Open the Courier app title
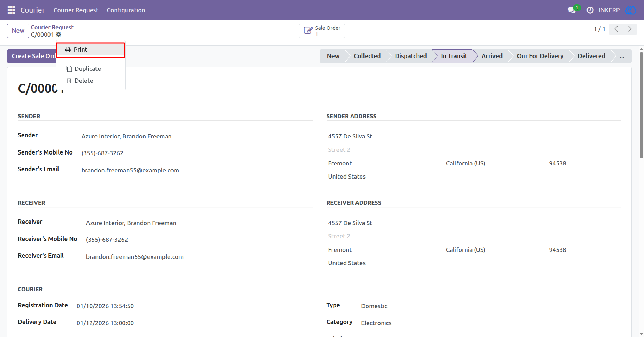Image resolution: width=644 pixels, height=337 pixels. [x=32, y=10]
